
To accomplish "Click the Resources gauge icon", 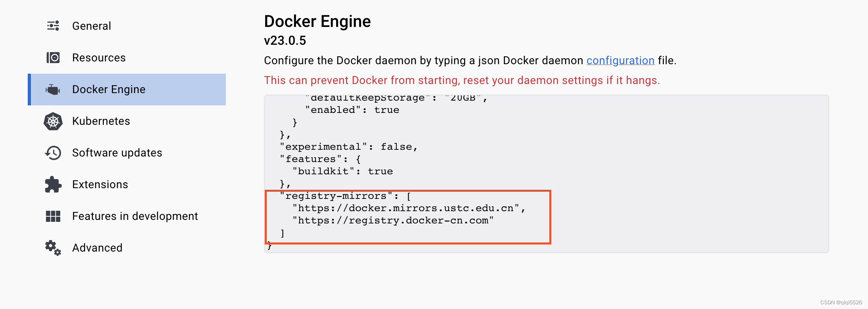I will (x=53, y=57).
